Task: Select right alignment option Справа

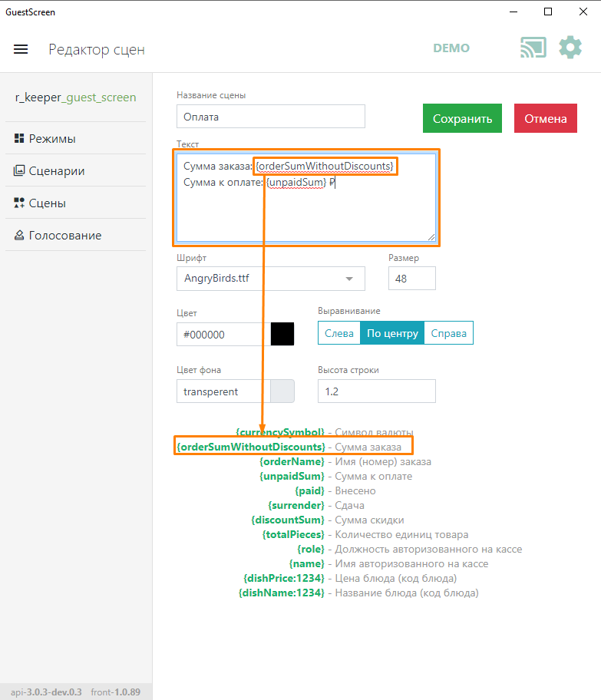Action: (448, 333)
